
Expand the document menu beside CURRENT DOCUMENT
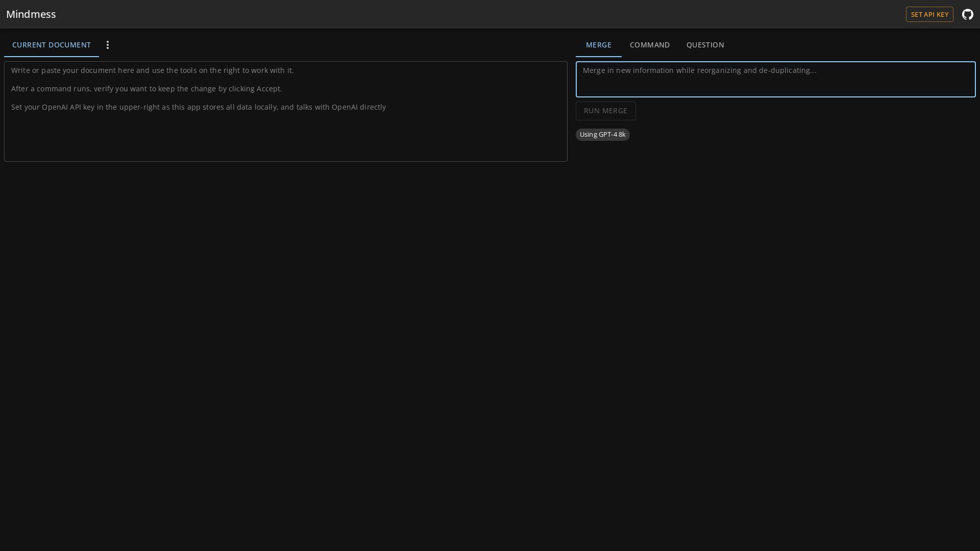(x=108, y=45)
